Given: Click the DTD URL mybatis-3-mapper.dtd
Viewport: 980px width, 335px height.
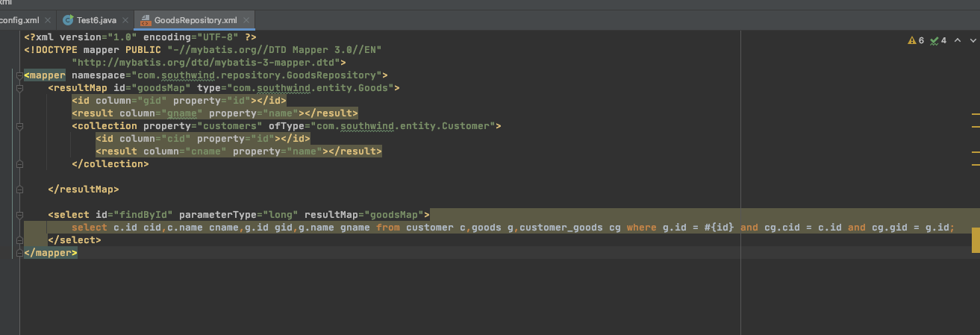Looking at the screenshot, I should 209,63.
